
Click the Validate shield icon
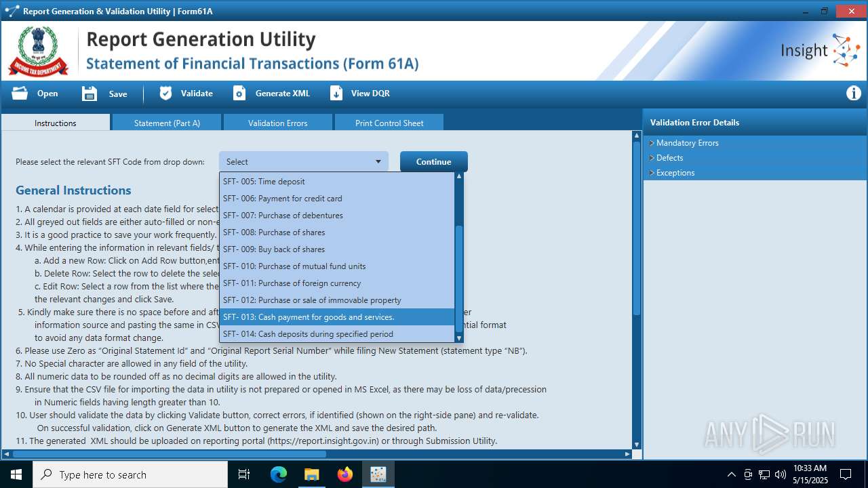(165, 94)
